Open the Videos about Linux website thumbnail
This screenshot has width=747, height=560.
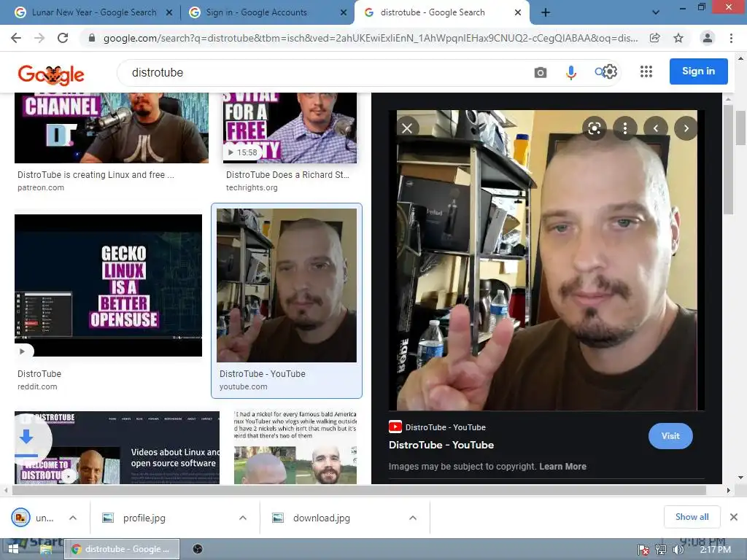[x=117, y=448]
